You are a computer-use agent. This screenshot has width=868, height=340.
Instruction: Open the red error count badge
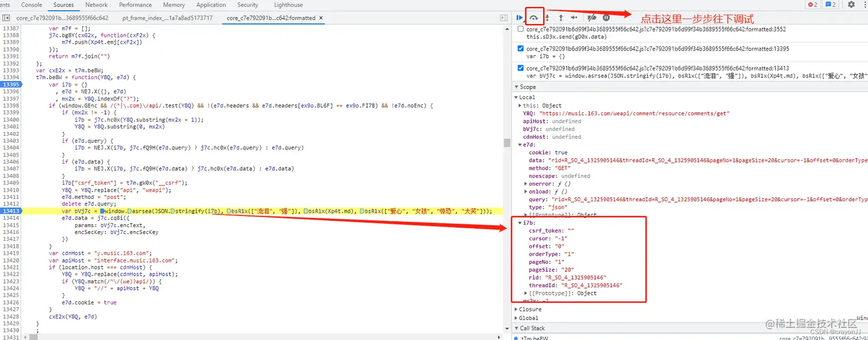[813, 5]
